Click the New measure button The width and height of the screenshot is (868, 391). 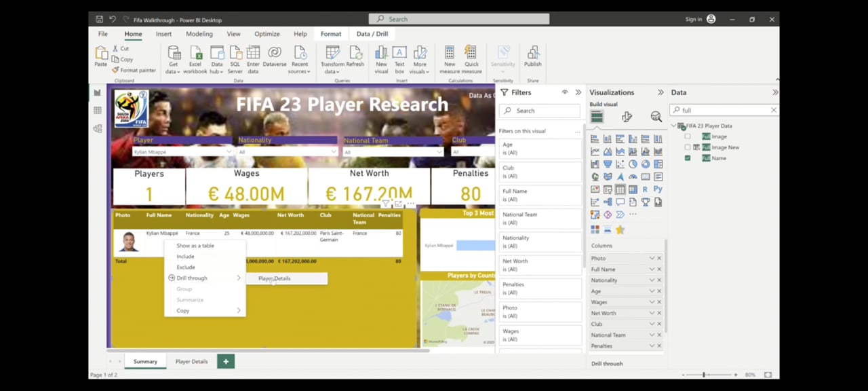(450, 60)
